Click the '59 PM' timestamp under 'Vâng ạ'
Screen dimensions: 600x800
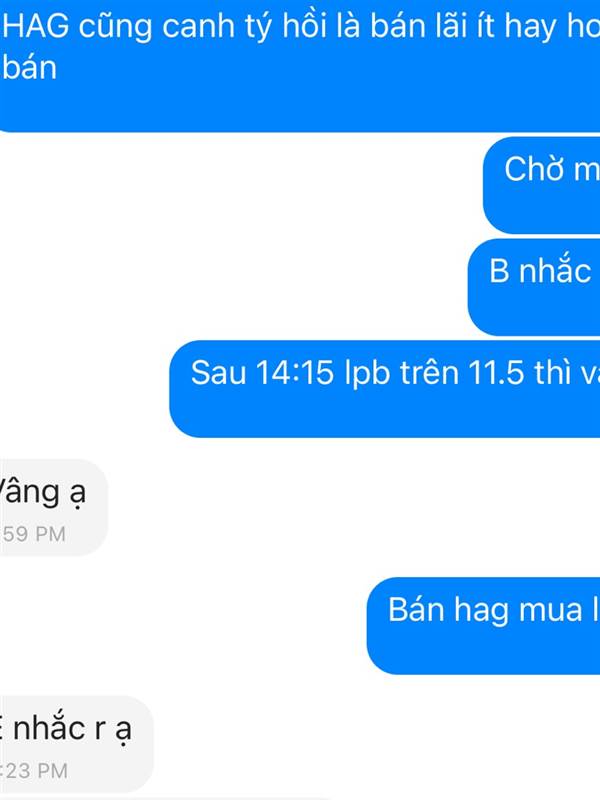34,534
